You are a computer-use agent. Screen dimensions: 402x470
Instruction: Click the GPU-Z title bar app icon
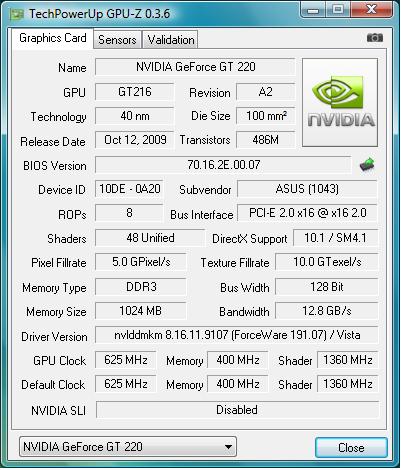click(x=17, y=14)
